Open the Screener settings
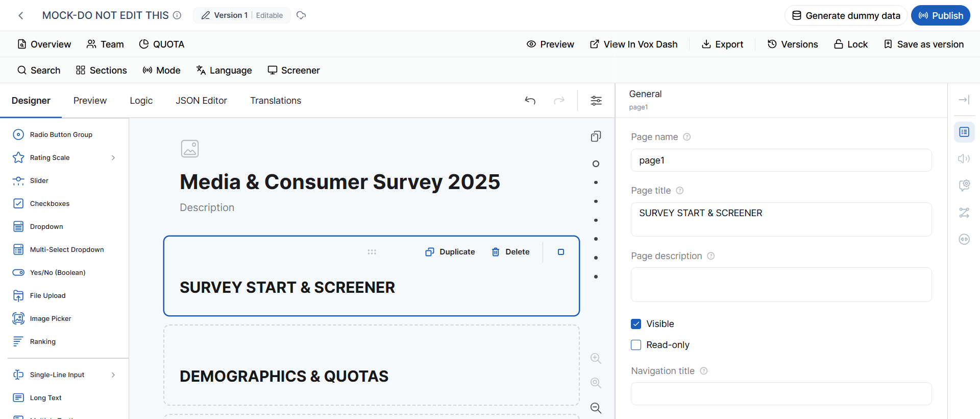The width and height of the screenshot is (980, 419). pyautogui.click(x=294, y=71)
